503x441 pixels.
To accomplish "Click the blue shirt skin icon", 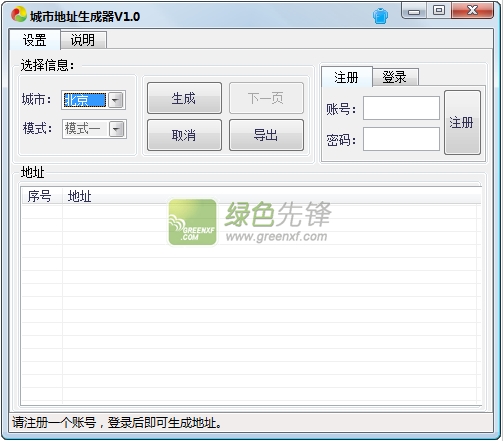I will point(380,16).
